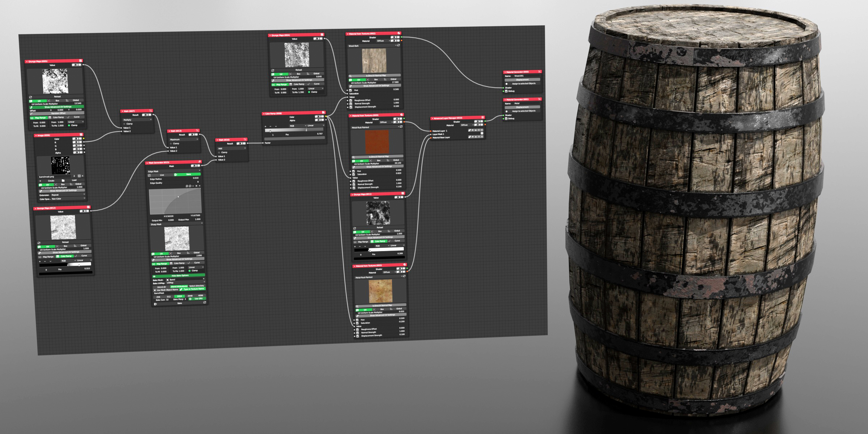This screenshot has height=434, width=868.
Task: Click Reload icon in Grunge Maps (0011)
Action: point(354,228)
